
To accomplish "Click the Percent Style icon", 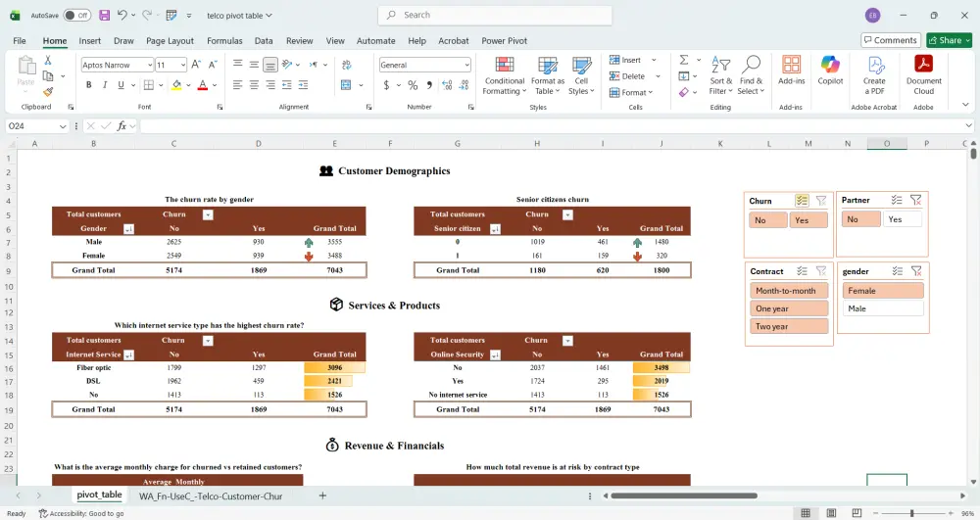I will point(413,85).
